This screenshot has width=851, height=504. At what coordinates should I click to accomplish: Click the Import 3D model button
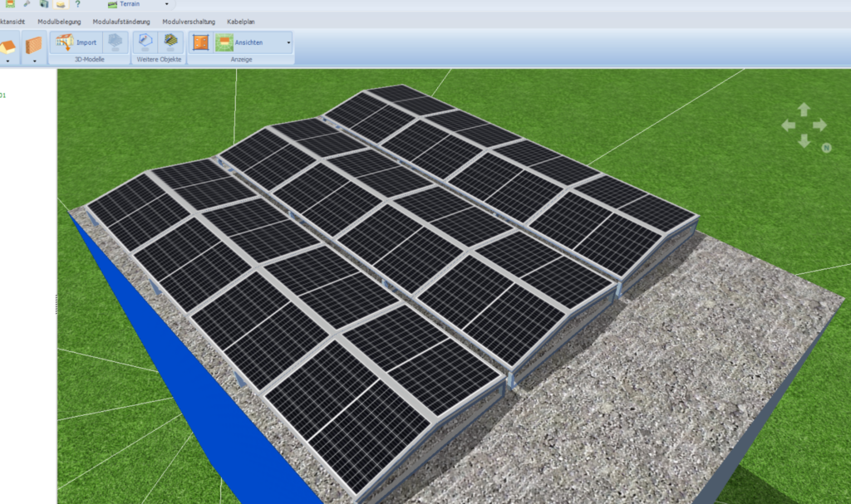76,42
